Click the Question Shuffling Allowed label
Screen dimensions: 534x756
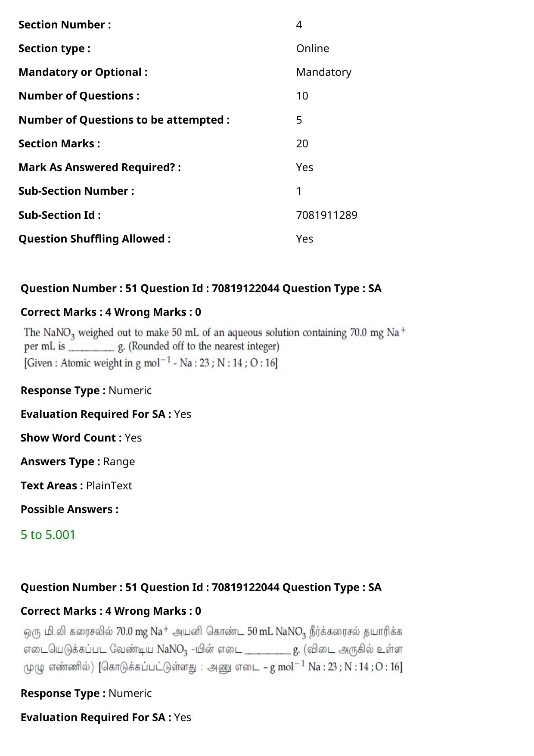click(94, 239)
